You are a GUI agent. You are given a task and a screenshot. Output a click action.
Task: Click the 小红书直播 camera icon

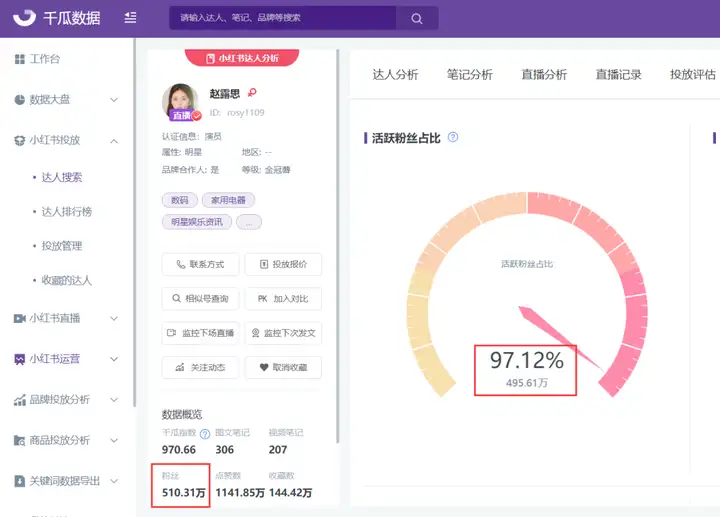pos(20,318)
